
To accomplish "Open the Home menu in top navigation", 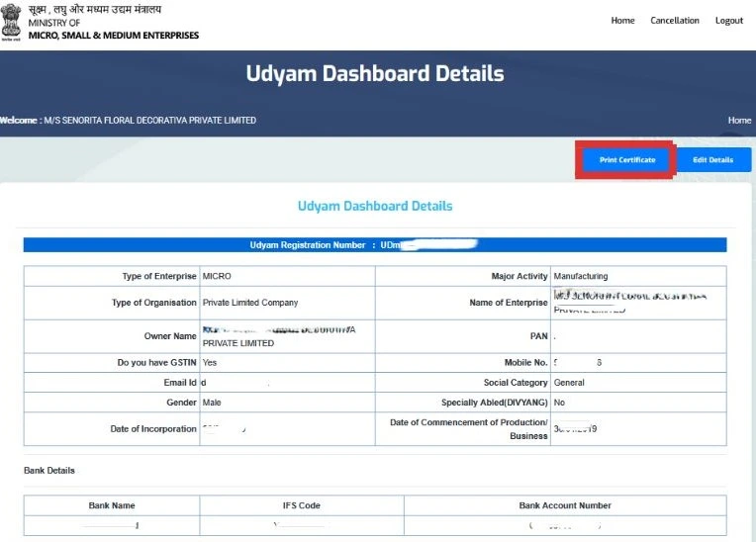I will [622, 20].
